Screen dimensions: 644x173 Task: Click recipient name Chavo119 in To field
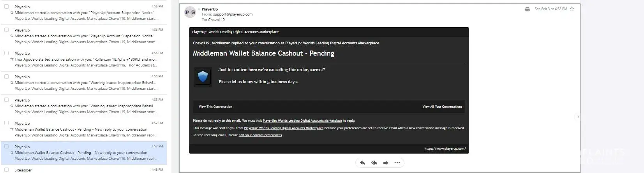[x=216, y=19]
